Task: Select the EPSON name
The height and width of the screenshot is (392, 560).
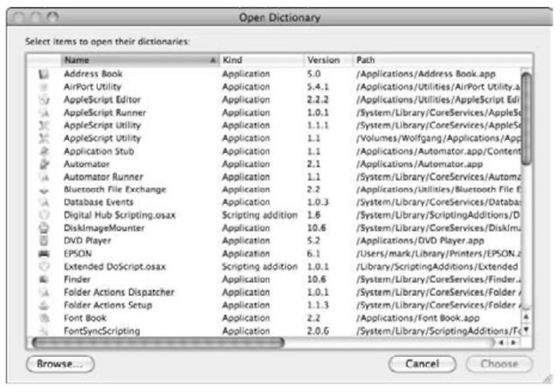Action: coord(78,254)
